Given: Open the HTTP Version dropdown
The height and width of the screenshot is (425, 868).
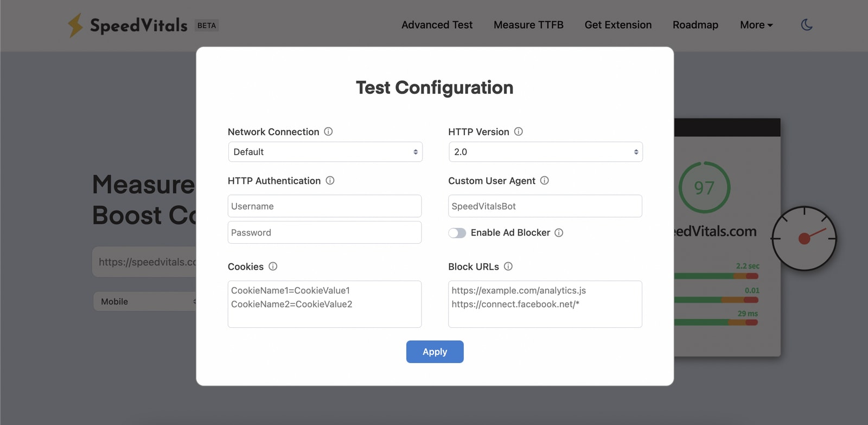Looking at the screenshot, I should 545,152.
